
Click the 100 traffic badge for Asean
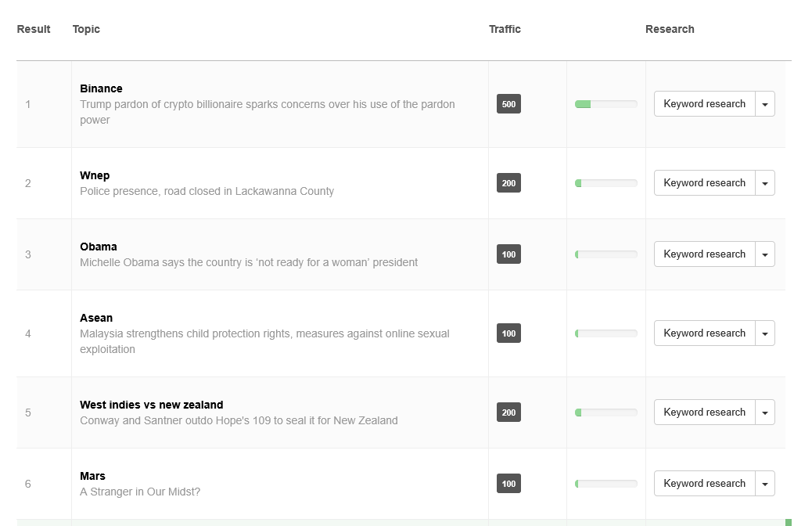click(508, 333)
